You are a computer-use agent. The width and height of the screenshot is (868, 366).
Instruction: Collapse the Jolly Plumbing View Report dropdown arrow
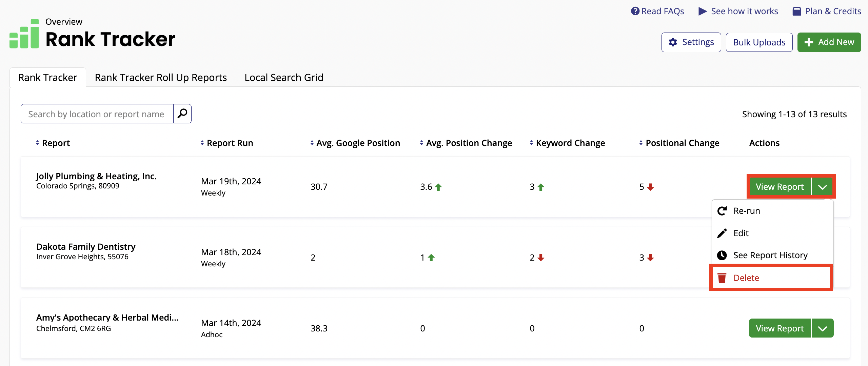pyautogui.click(x=822, y=187)
